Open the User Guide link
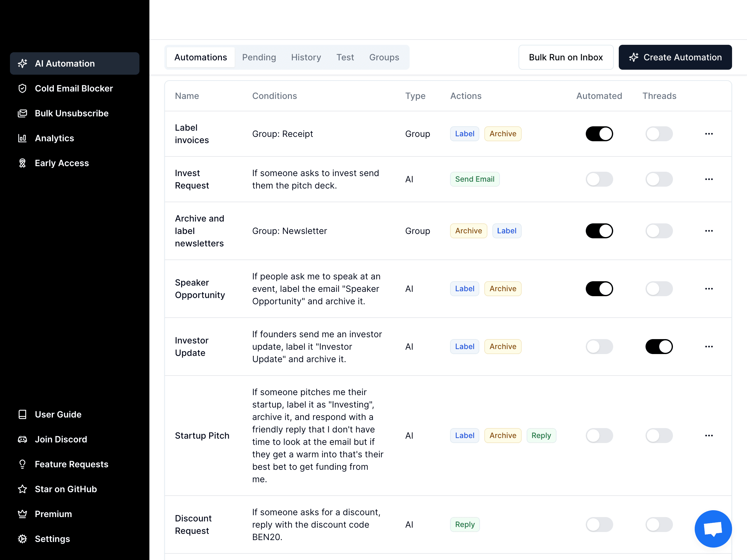The height and width of the screenshot is (560, 747). tap(75, 414)
